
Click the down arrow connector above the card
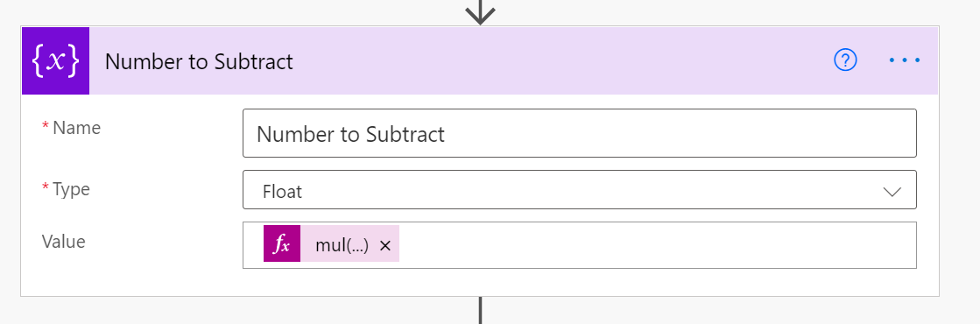point(480,12)
